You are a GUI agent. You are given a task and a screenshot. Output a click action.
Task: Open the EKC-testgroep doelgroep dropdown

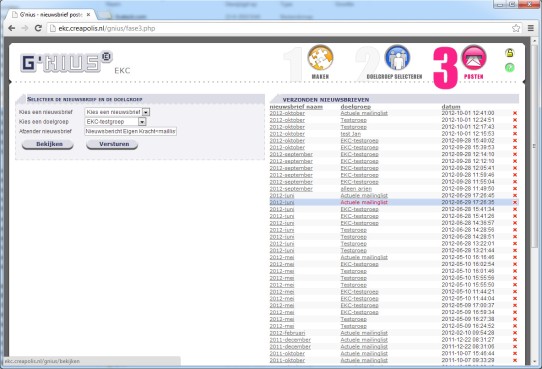coord(115,122)
